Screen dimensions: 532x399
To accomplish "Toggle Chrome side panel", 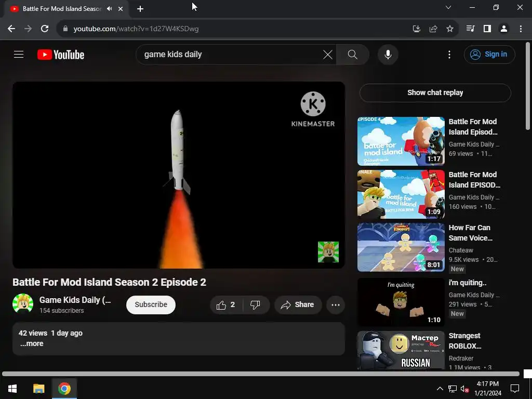I will pyautogui.click(x=487, y=29).
